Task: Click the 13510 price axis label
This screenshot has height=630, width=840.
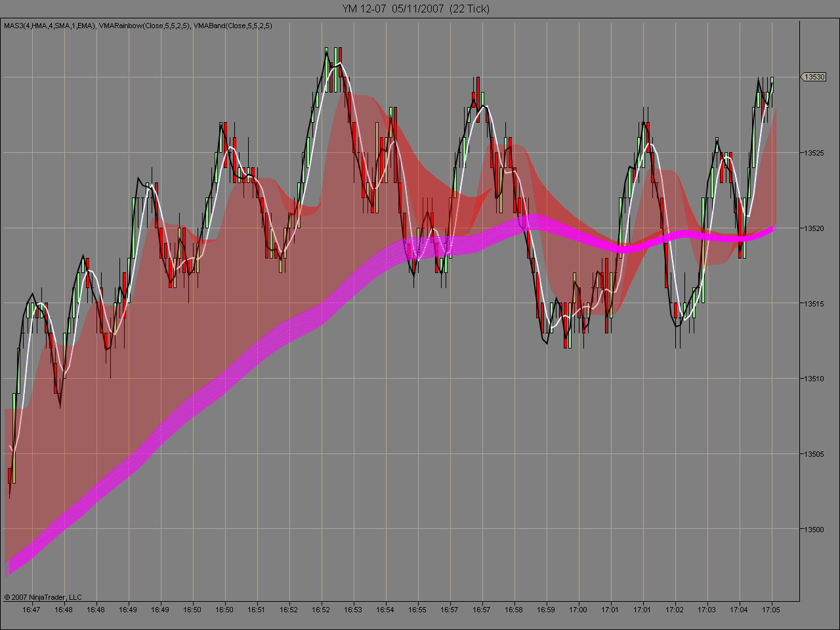Action: click(x=814, y=379)
